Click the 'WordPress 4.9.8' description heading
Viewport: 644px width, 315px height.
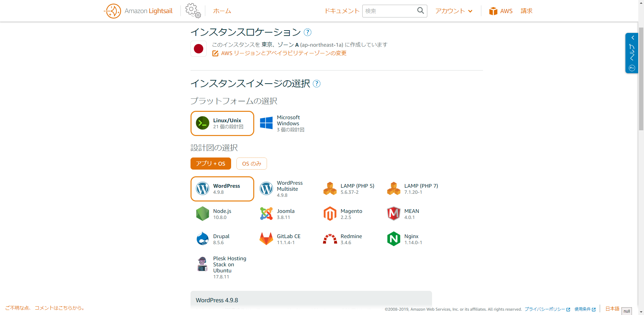[217, 300]
